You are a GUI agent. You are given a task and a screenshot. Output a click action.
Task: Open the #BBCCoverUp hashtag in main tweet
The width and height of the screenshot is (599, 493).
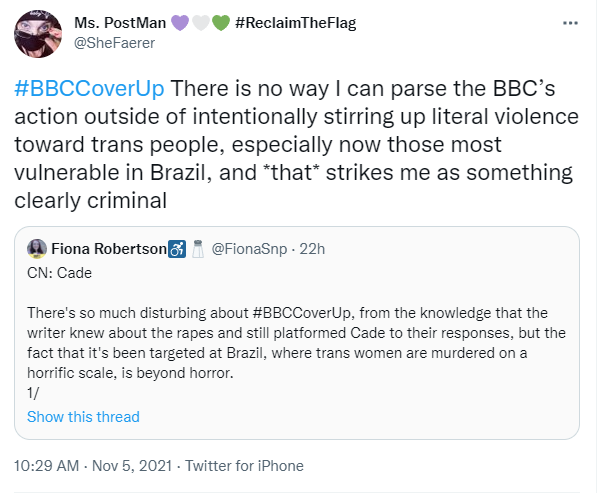coord(89,89)
